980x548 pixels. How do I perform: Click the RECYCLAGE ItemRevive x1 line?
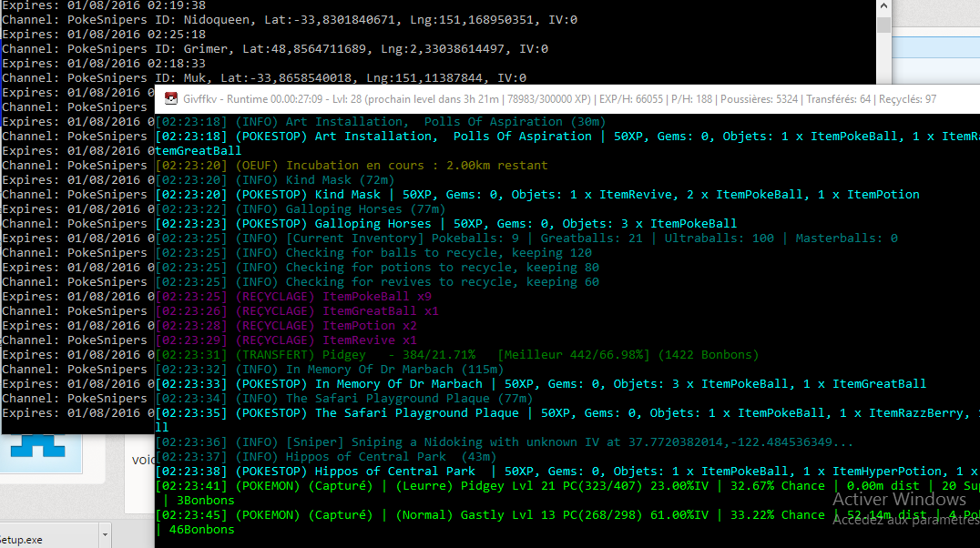286,340
